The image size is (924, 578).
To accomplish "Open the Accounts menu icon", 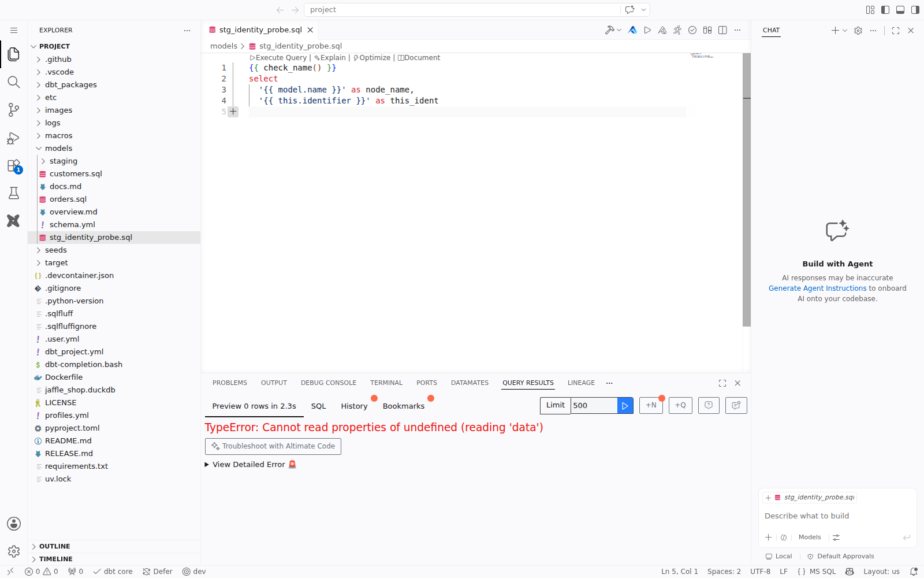I will pos(14,524).
